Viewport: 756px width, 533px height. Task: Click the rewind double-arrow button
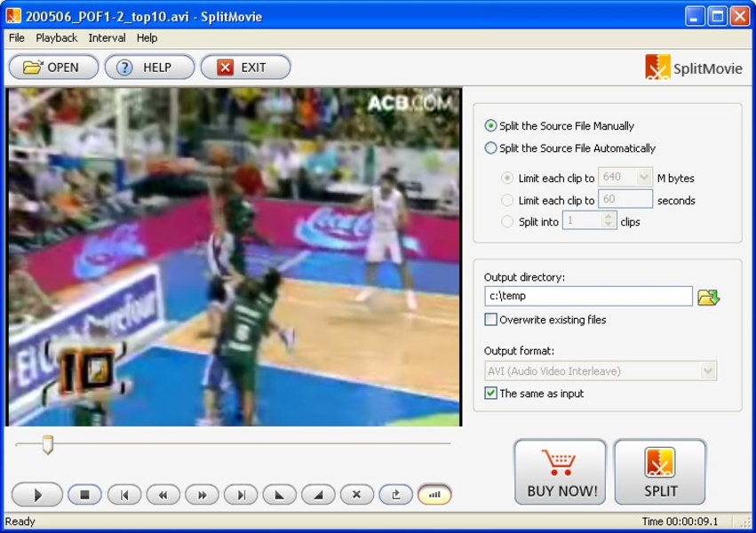pyautogui.click(x=163, y=495)
